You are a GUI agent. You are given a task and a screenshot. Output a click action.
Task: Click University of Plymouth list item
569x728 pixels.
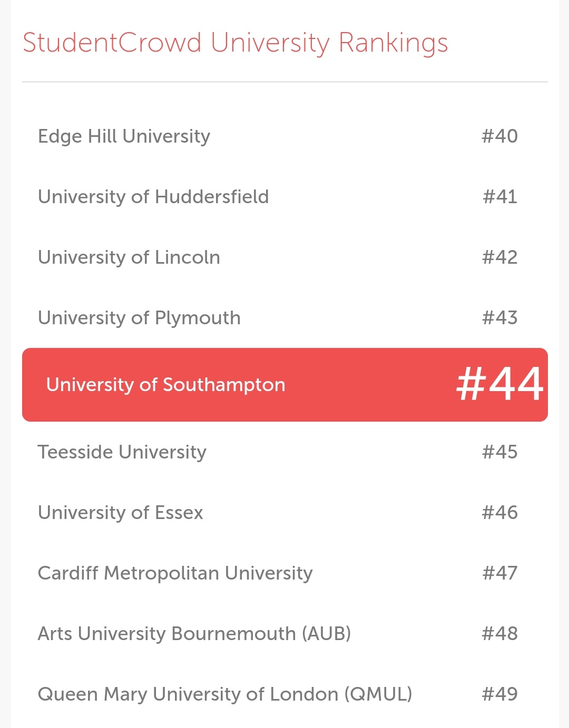tap(284, 318)
